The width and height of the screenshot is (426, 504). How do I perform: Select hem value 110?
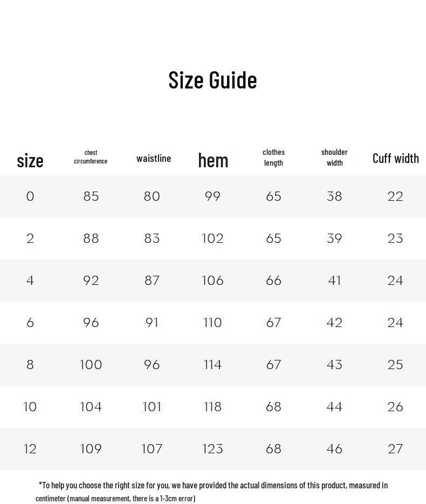point(212,323)
